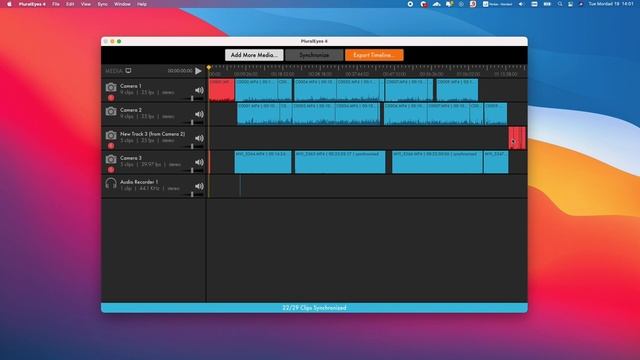Image resolution: width=640 pixels, height=360 pixels.
Task: Click the Camera 3 track name
Action: point(131,158)
